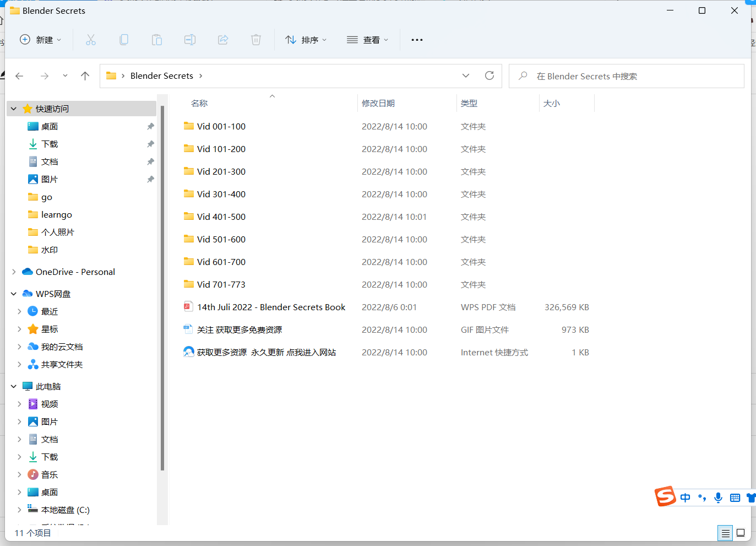756x546 pixels.
Task: Select 星标 under WPS网盘
Action: [x=50, y=329]
